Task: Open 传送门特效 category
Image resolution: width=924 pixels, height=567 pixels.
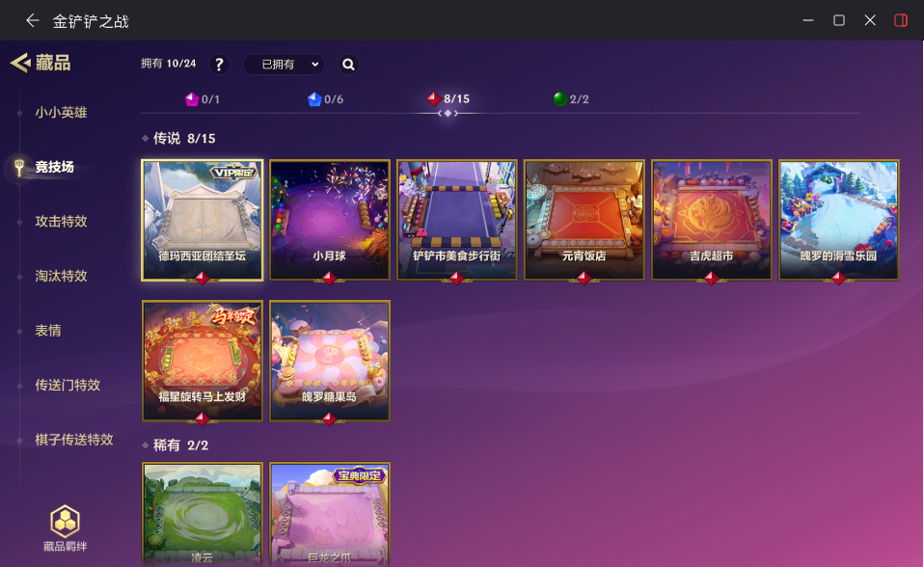Action: point(68,385)
